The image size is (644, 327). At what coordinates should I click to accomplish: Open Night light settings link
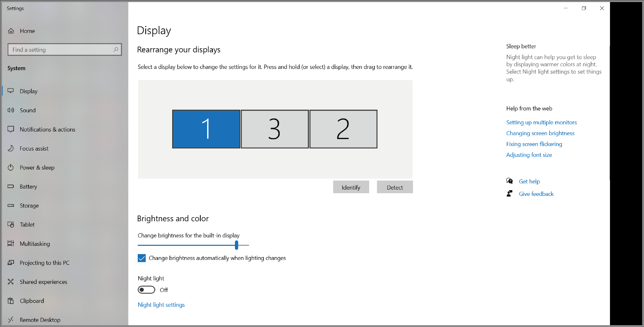tap(161, 305)
